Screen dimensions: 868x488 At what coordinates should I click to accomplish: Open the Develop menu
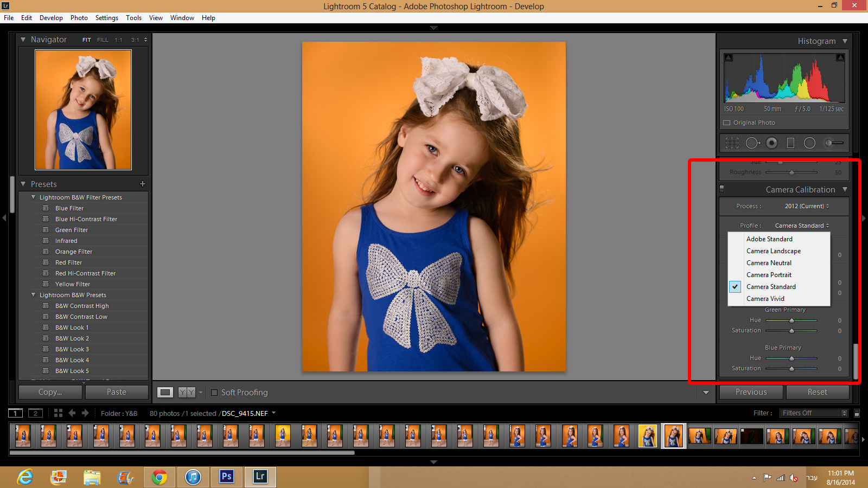click(x=51, y=18)
